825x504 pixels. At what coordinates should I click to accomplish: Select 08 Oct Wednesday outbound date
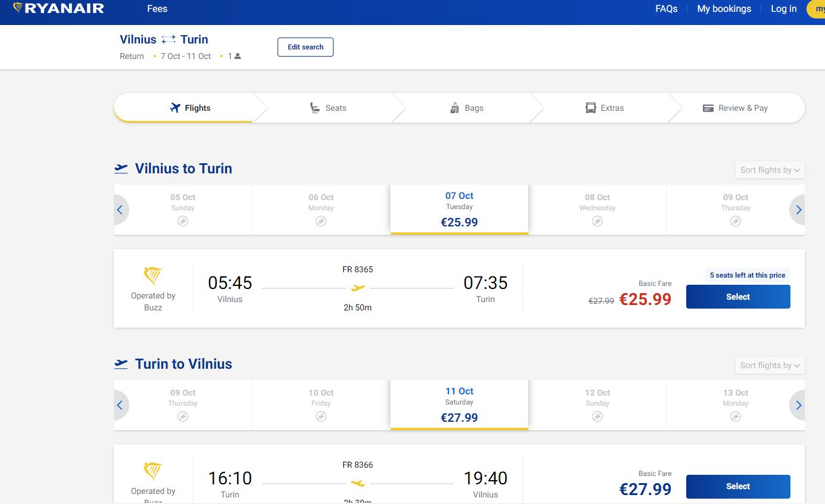coord(597,210)
